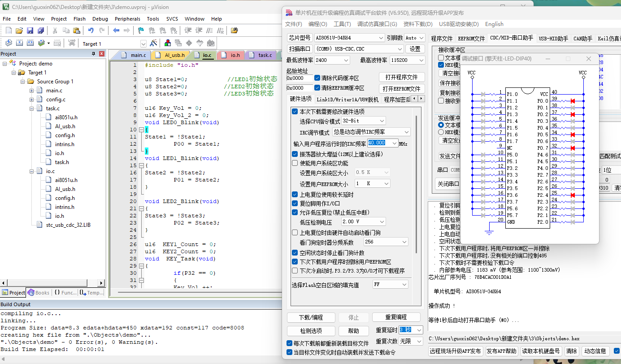Open Manage Project Items colored blocks icon
This screenshot has width=621, height=364.
click(x=168, y=43)
